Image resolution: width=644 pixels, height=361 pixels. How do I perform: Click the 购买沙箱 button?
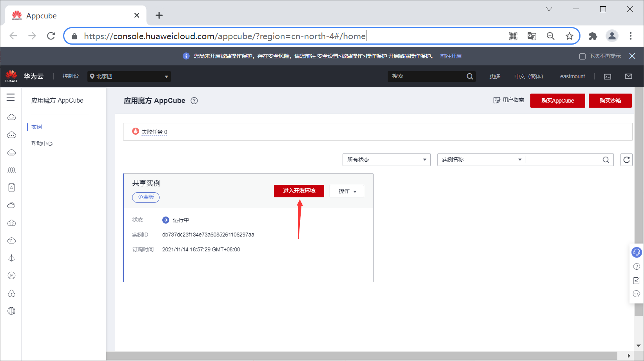coord(610,101)
